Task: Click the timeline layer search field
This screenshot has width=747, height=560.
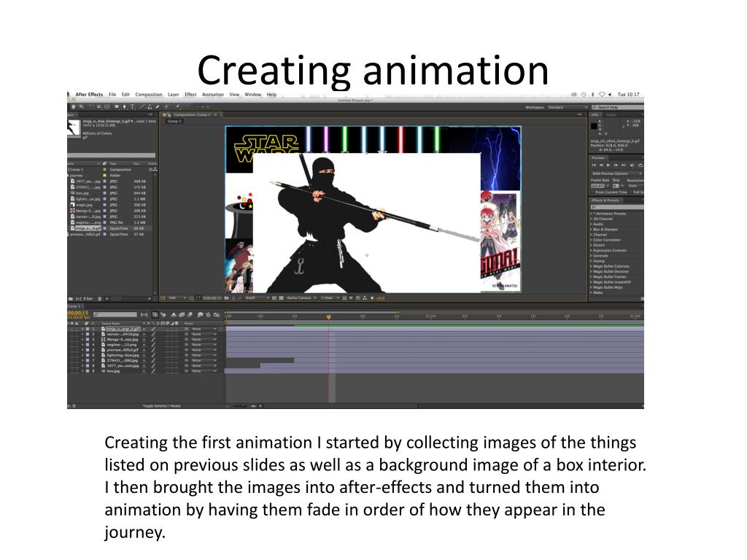Action: 115,315
